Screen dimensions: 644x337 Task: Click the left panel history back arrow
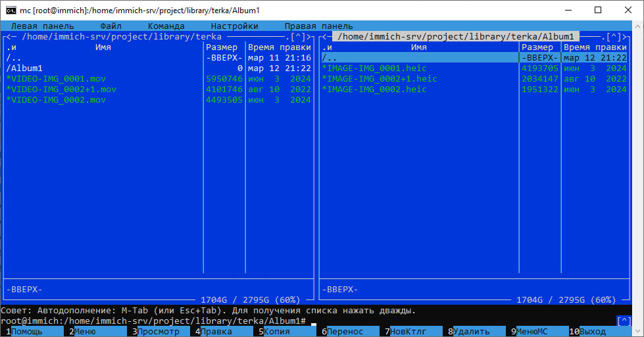[9, 37]
